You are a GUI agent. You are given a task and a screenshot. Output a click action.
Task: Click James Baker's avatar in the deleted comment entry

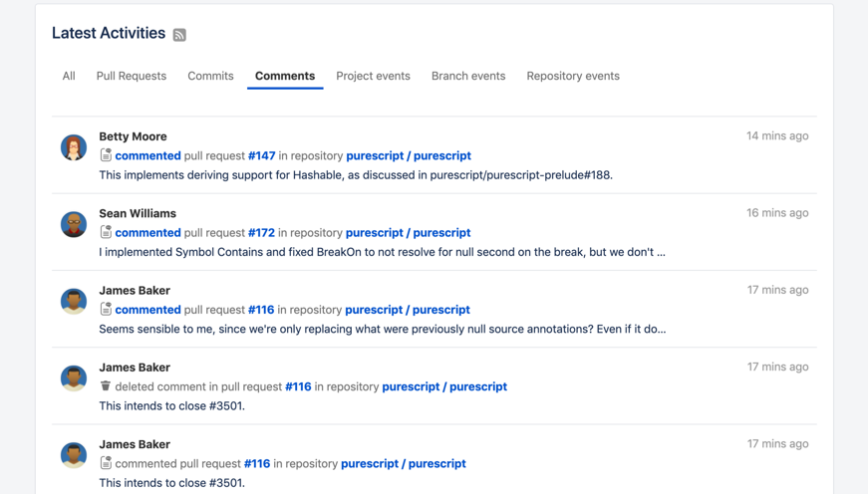click(x=74, y=378)
